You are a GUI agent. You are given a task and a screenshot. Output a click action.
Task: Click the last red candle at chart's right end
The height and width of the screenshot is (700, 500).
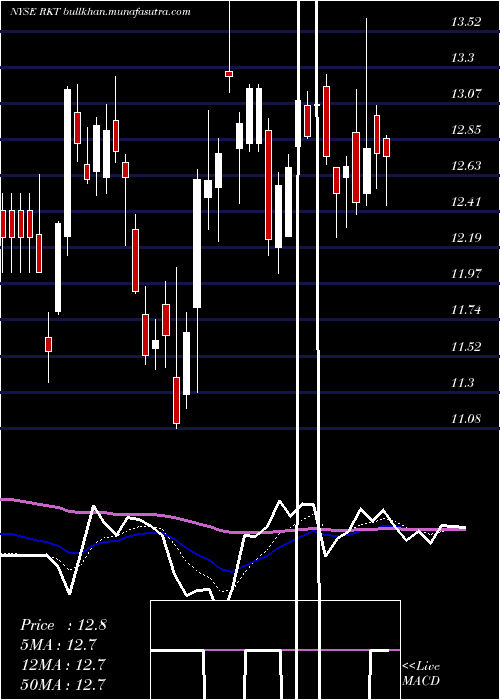386,147
